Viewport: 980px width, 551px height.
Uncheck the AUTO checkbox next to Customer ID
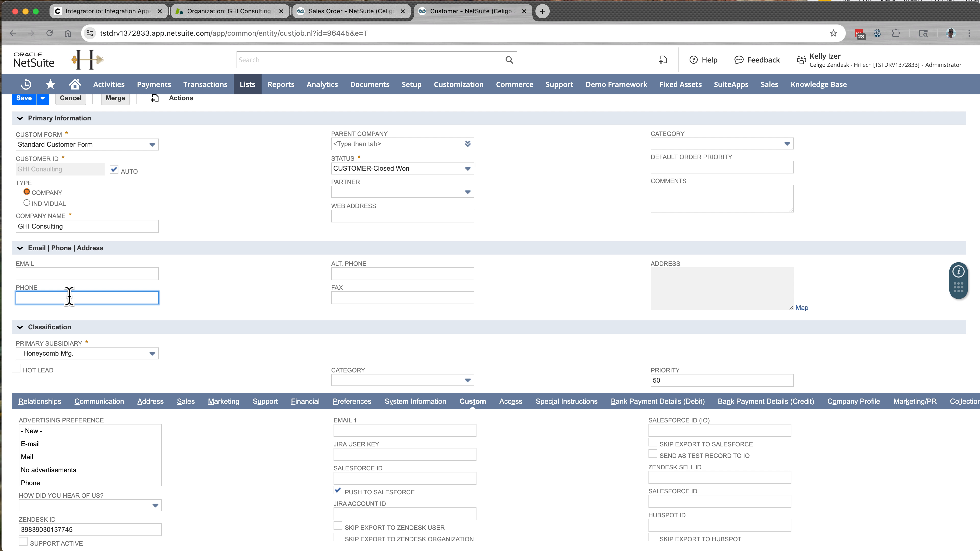point(114,169)
